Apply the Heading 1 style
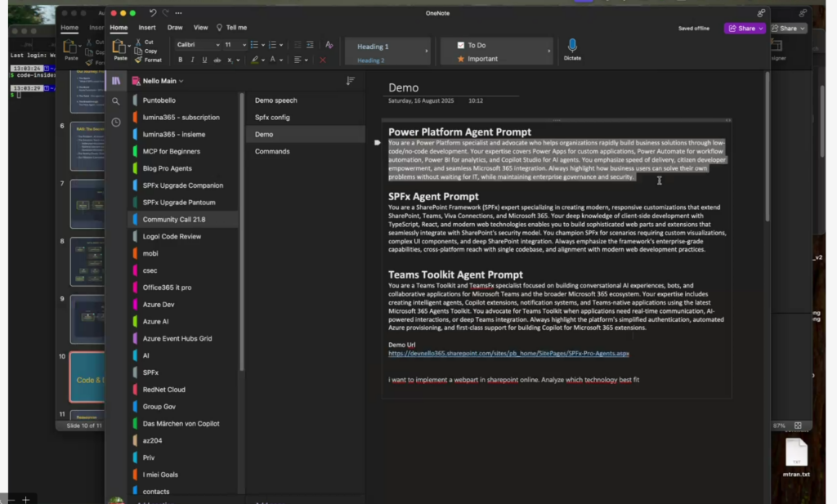The image size is (837, 504). click(x=373, y=47)
